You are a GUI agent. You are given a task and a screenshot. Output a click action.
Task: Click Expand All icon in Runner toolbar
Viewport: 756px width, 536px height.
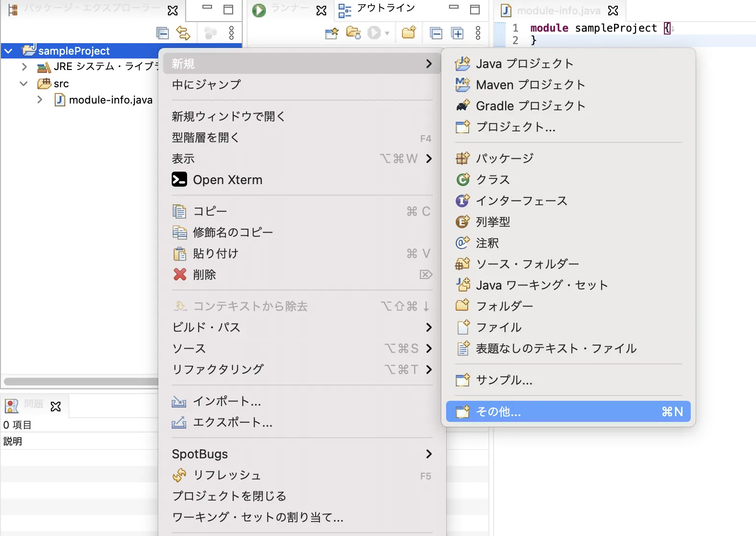[458, 33]
